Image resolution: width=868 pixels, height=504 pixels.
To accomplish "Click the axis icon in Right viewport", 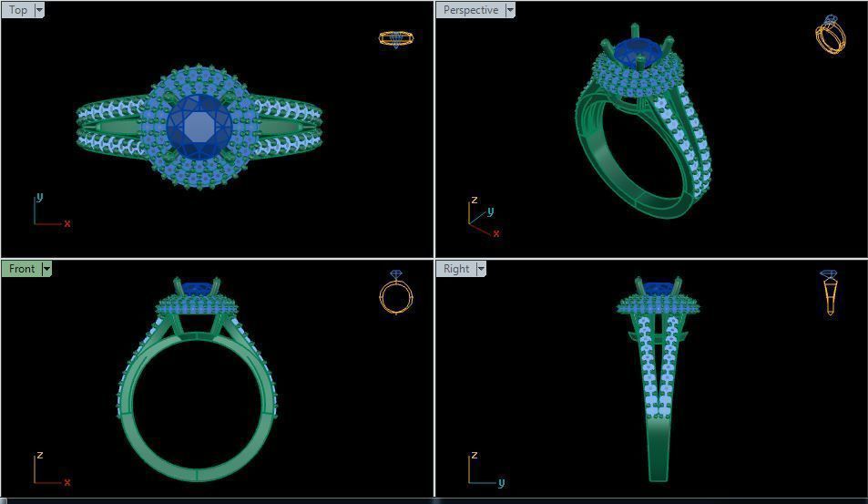I will [486, 469].
